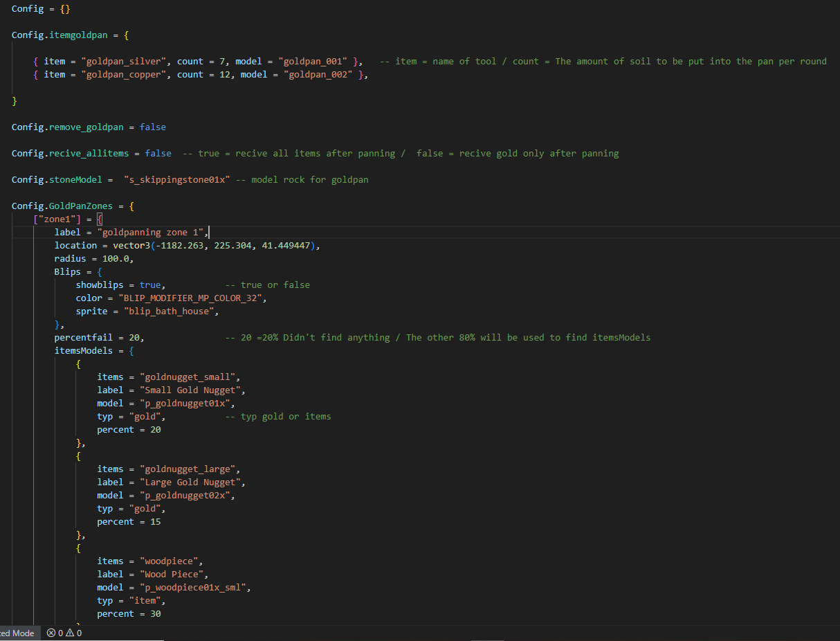
Task: Click the "blip_bath_house" sprite string
Action: [x=171, y=312]
